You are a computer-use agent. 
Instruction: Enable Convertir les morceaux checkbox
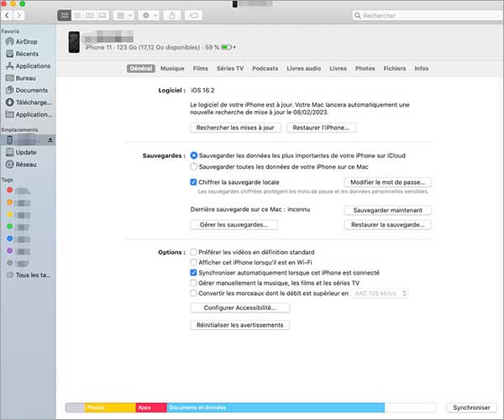click(x=193, y=293)
